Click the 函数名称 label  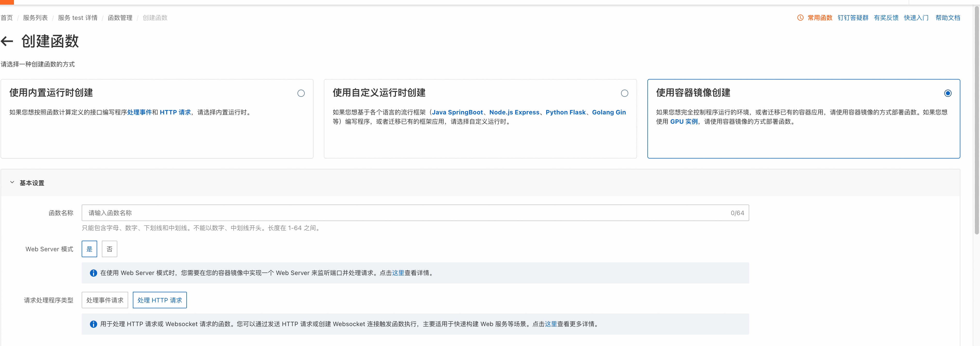click(x=61, y=213)
